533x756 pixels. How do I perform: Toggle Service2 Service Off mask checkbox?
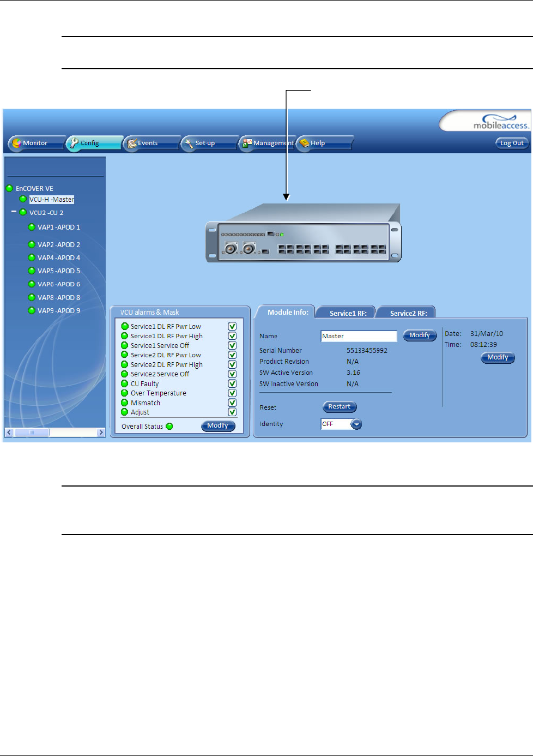pyautogui.click(x=232, y=374)
